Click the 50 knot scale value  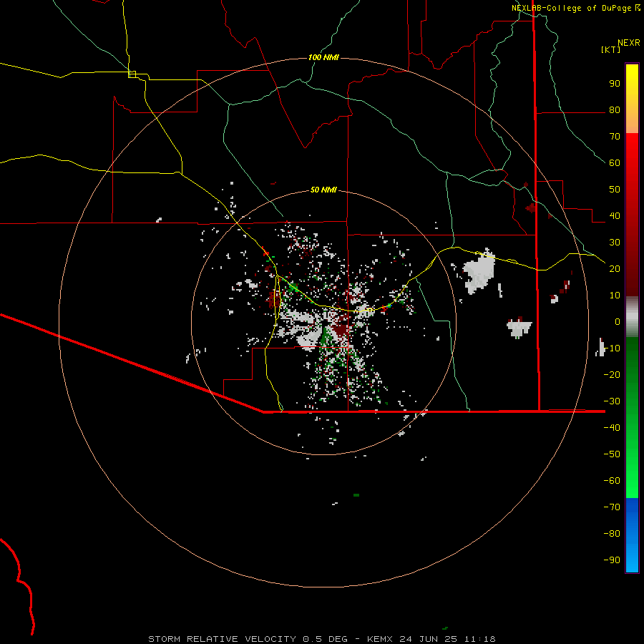(x=615, y=190)
